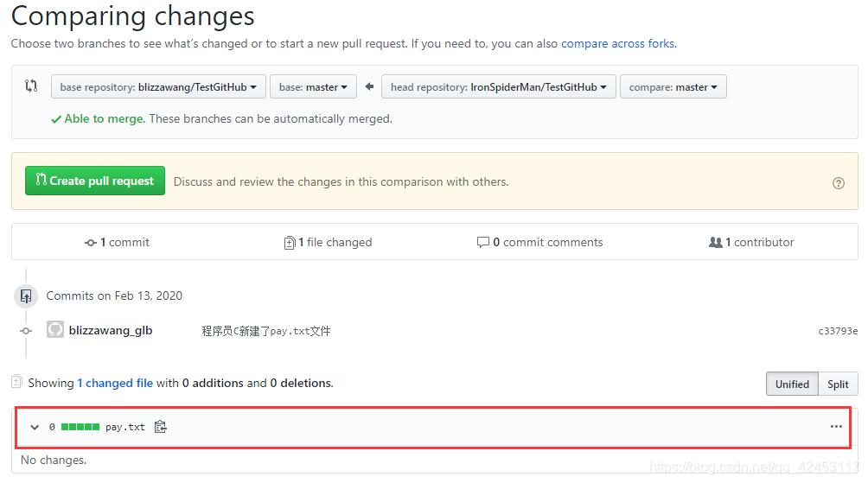Open the 1 file changed tab

pyautogui.click(x=329, y=243)
